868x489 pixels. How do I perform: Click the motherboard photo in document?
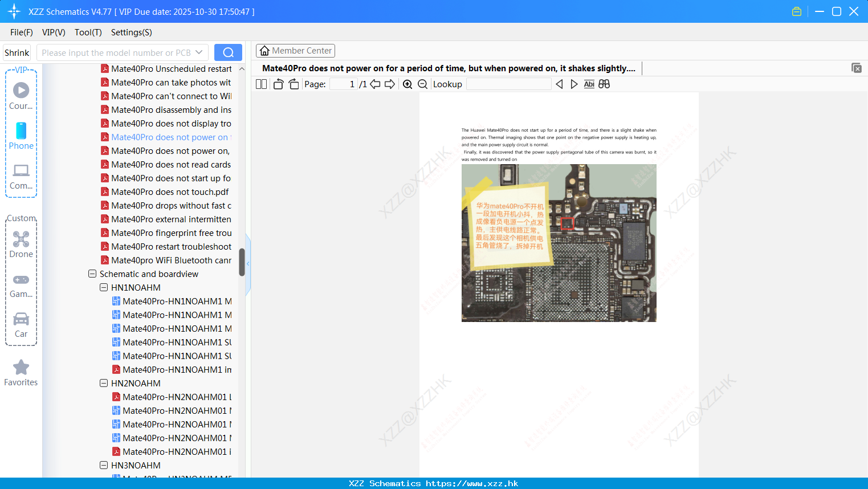(x=559, y=243)
